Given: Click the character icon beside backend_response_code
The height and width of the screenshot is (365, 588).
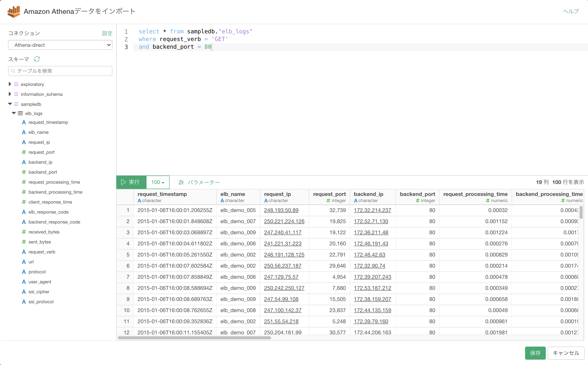Looking at the screenshot, I should pyautogui.click(x=24, y=222).
